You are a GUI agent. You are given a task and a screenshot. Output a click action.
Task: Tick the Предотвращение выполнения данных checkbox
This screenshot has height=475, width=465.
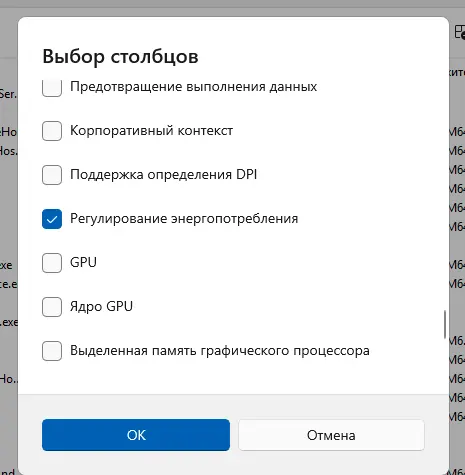pos(52,88)
